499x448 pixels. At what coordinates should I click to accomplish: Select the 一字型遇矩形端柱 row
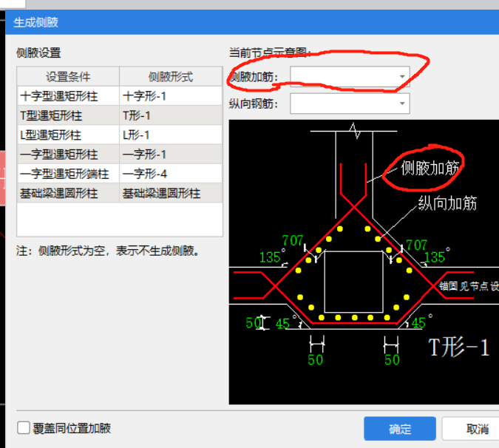pos(120,174)
